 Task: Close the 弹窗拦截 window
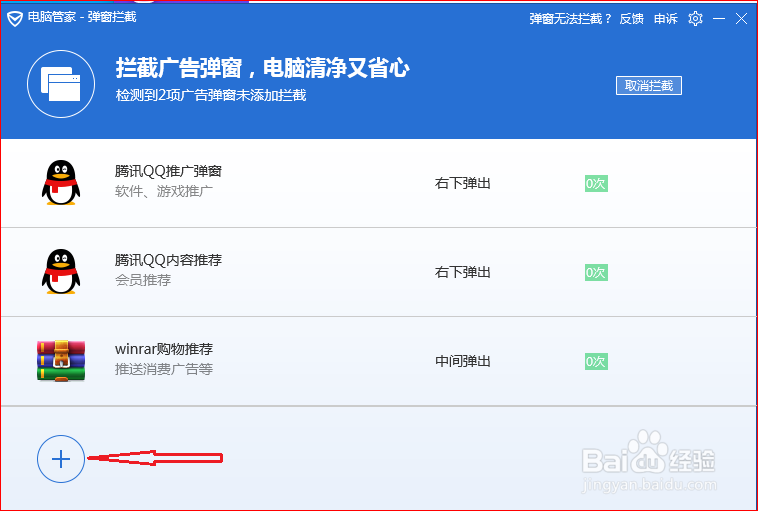point(741,19)
